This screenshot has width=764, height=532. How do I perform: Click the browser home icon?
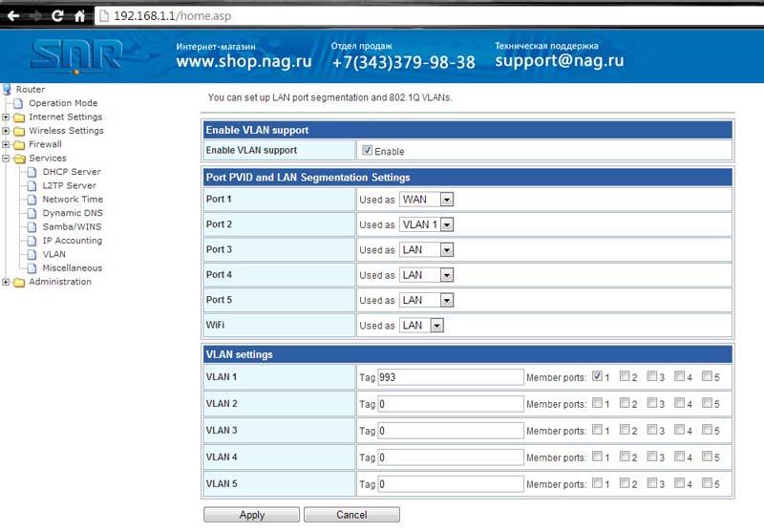(x=79, y=16)
